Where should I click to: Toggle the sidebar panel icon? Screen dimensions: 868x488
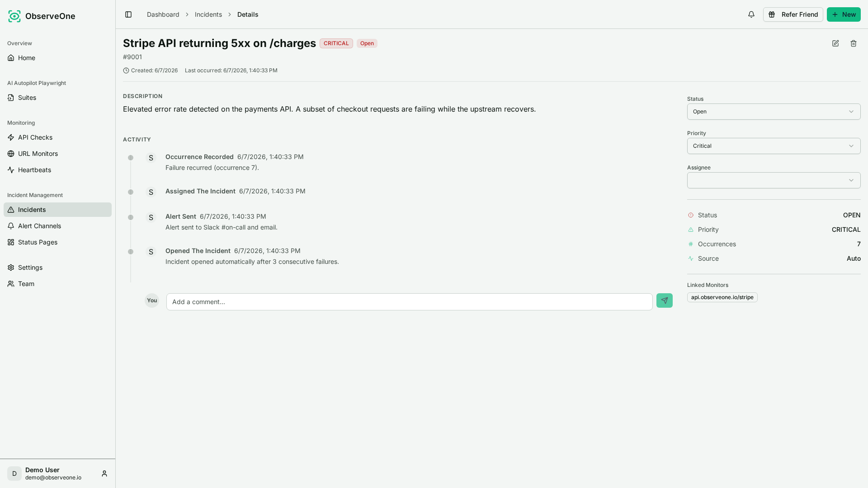tap(128, 14)
